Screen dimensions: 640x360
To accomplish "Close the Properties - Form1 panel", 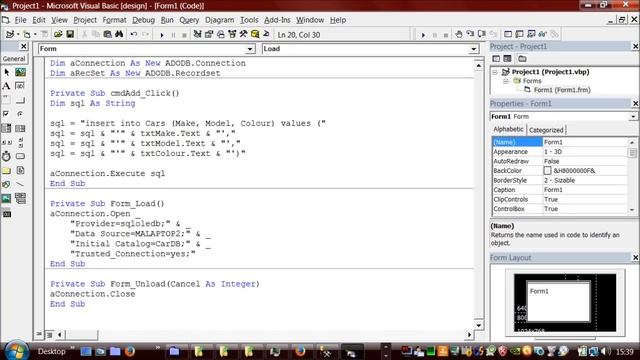I will (636, 104).
